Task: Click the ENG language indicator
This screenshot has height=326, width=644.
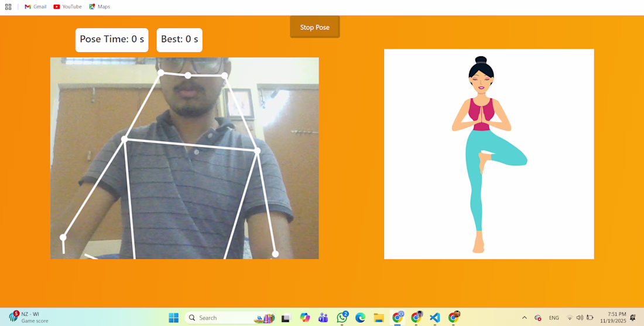Action: click(x=554, y=318)
